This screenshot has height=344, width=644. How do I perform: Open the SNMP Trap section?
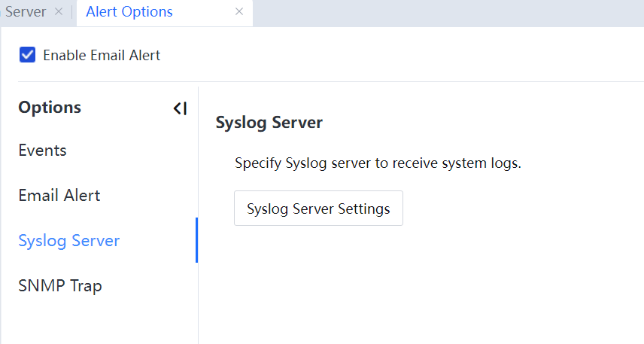click(60, 286)
